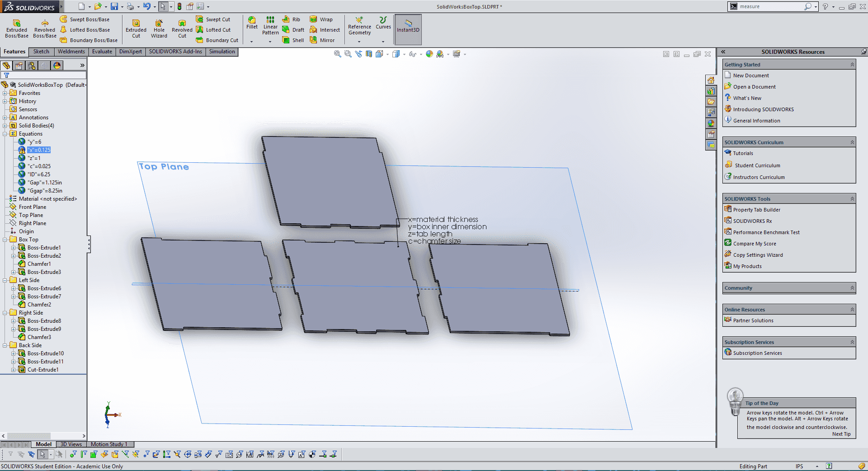Expand the Boss-Extrude1 feature
Viewport: 868px width, 471px height.
tap(14, 248)
